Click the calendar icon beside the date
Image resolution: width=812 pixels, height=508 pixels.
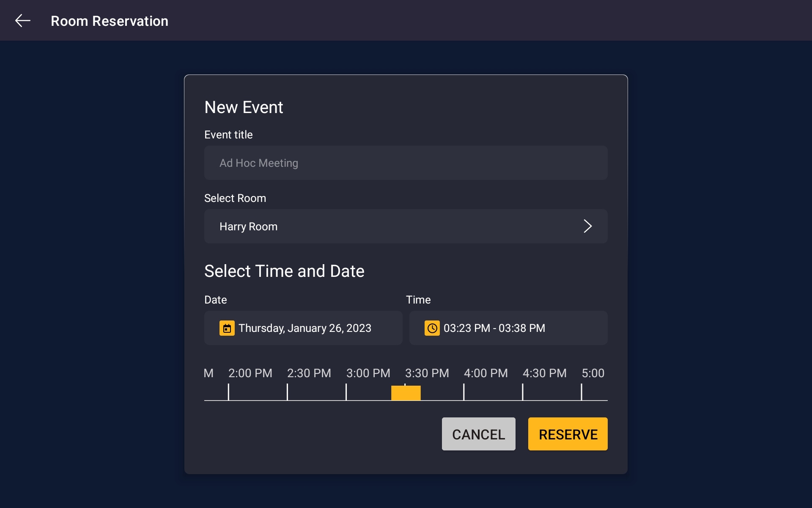tap(227, 328)
